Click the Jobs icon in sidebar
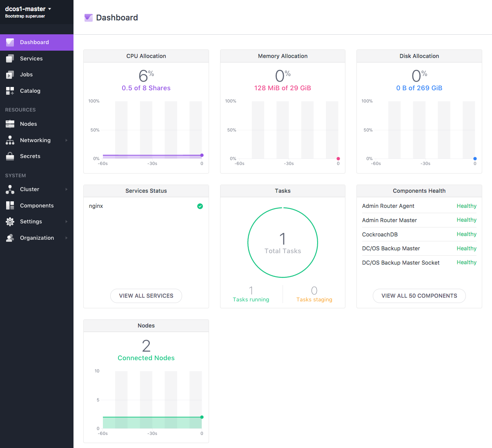492x448 pixels. tap(10, 75)
